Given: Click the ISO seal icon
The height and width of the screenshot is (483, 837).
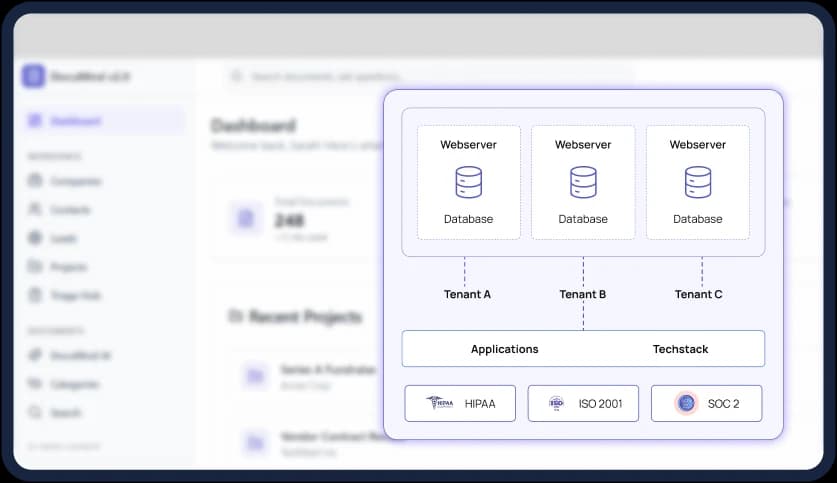Looking at the screenshot, I should point(556,403).
